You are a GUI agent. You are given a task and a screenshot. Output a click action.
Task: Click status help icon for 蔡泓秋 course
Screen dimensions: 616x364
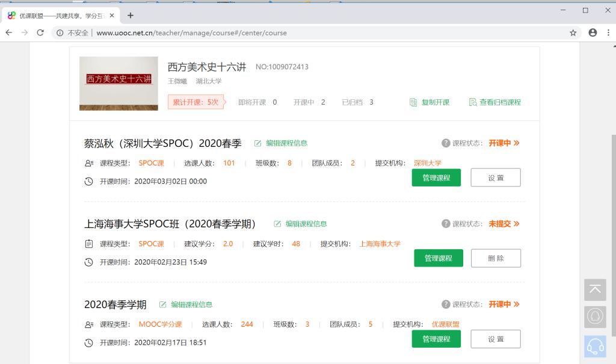(x=446, y=143)
